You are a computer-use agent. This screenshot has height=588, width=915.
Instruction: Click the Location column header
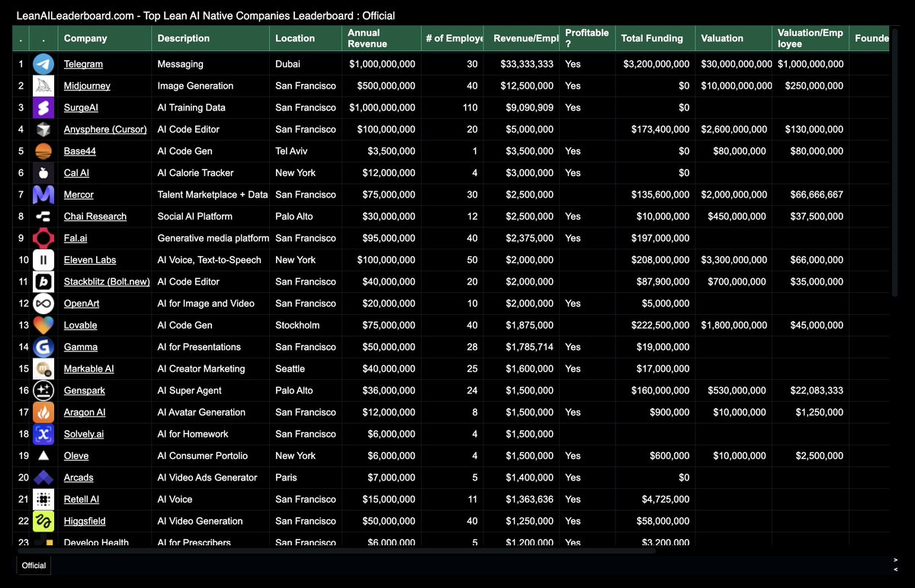click(306, 38)
